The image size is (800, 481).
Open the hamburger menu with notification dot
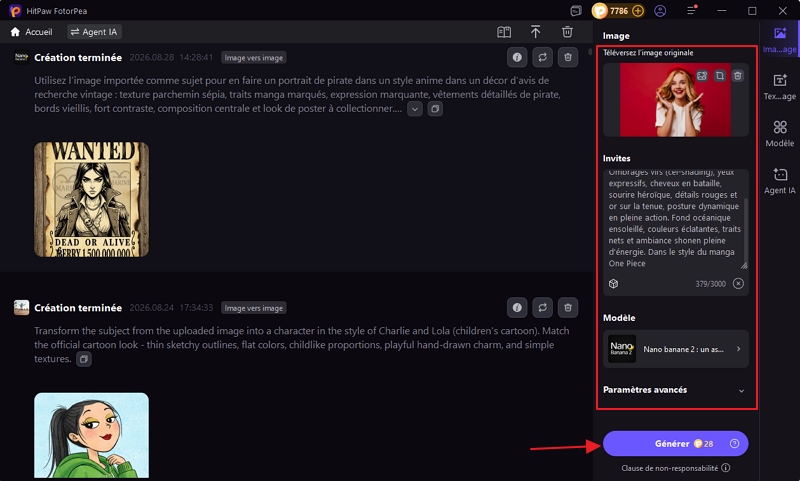(691, 11)
